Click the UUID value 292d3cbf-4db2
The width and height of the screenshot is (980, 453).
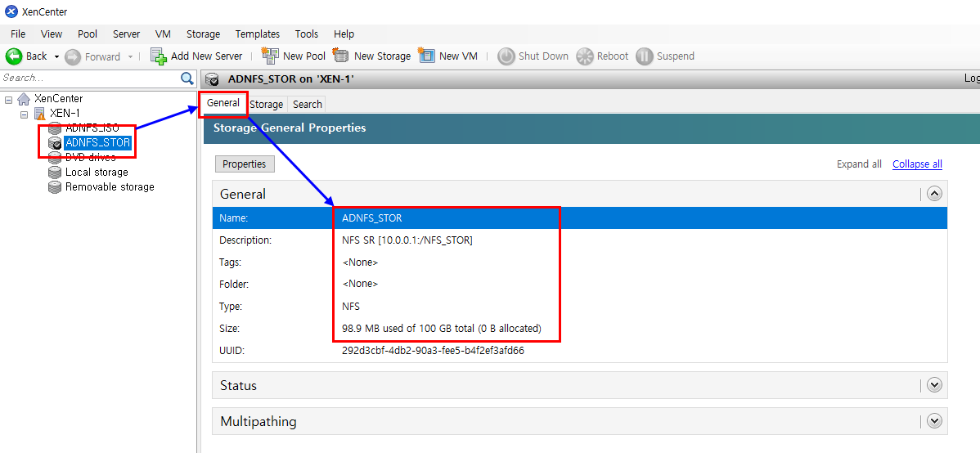(x=433, y=351)
